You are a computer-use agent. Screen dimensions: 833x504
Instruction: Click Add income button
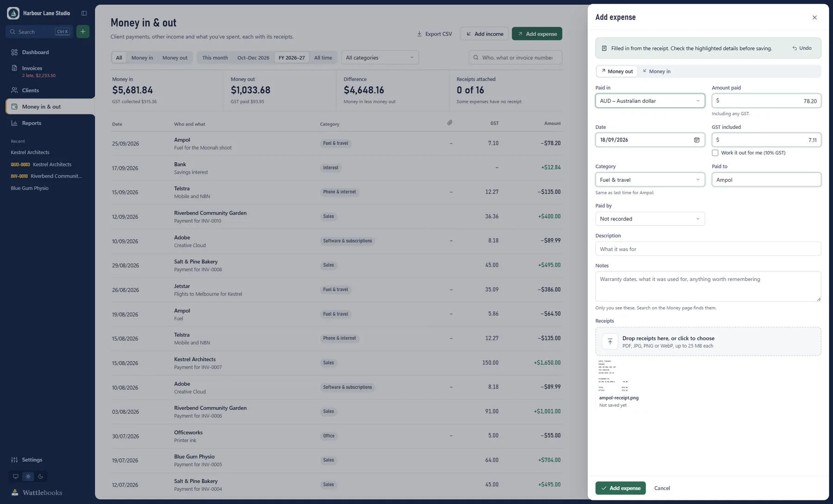point(484,34)
